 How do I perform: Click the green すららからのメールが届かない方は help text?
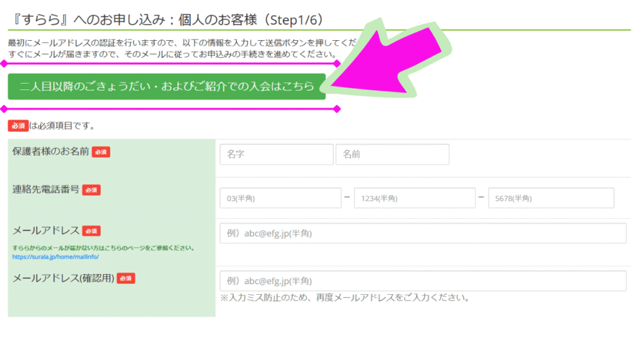(x=101, y=248)
